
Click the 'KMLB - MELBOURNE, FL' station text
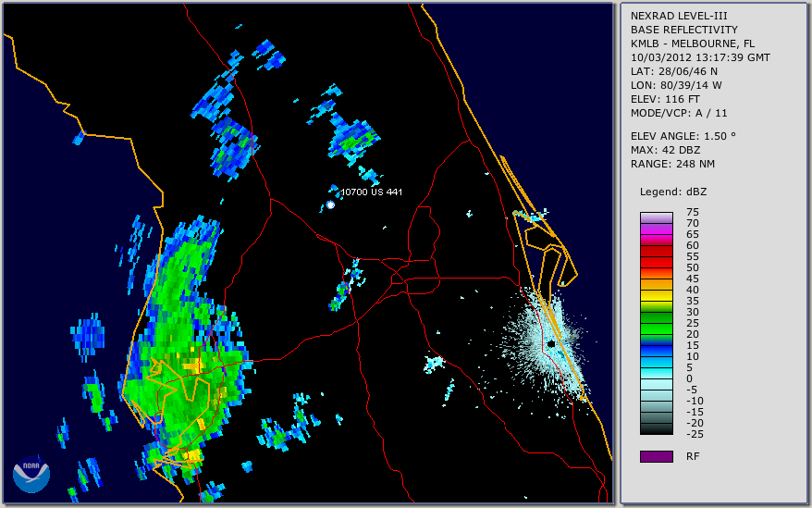coord(693,43)
